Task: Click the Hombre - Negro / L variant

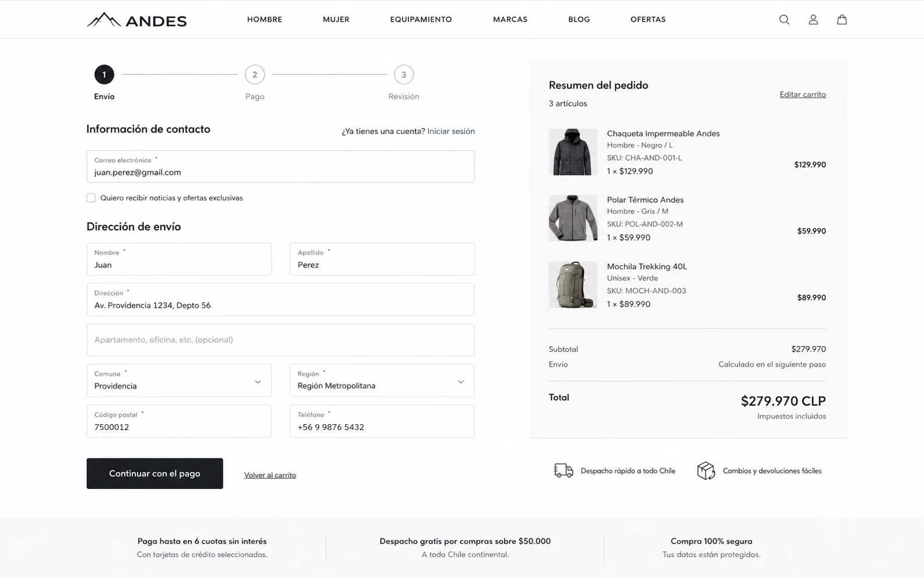Action: pos(640,145)
